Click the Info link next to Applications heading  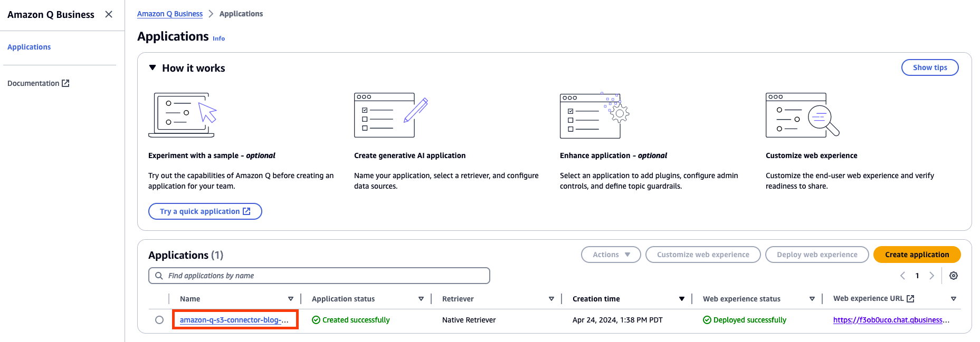pyautogui.click(x=218, y=38)
